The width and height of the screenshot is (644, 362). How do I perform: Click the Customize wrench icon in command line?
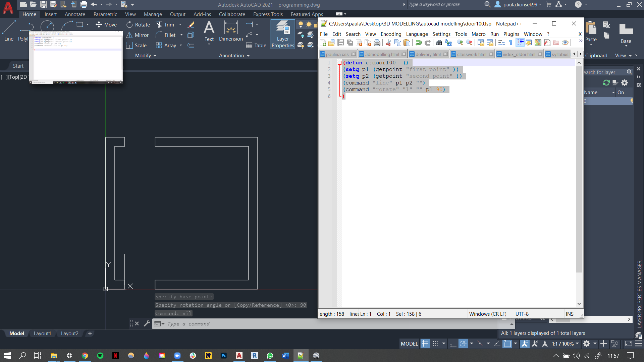[147, 324]
